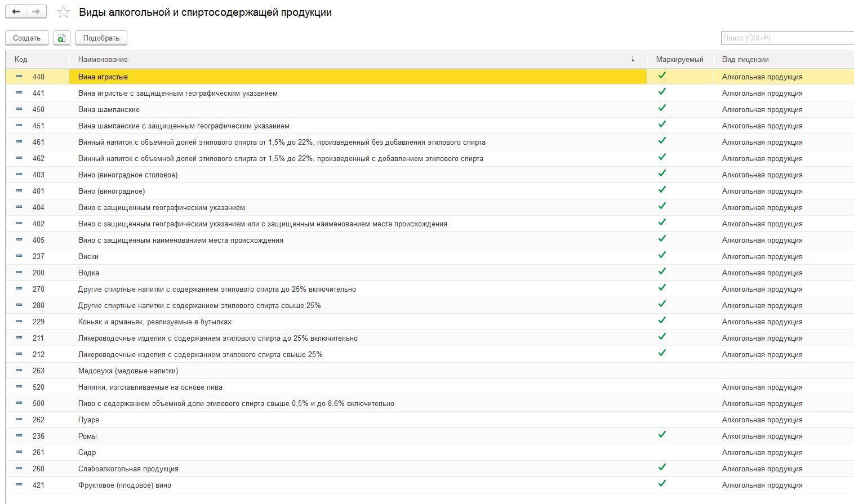Click the row icon for code 441
This screenshot has width=854, height=504.
coord(19,92)
